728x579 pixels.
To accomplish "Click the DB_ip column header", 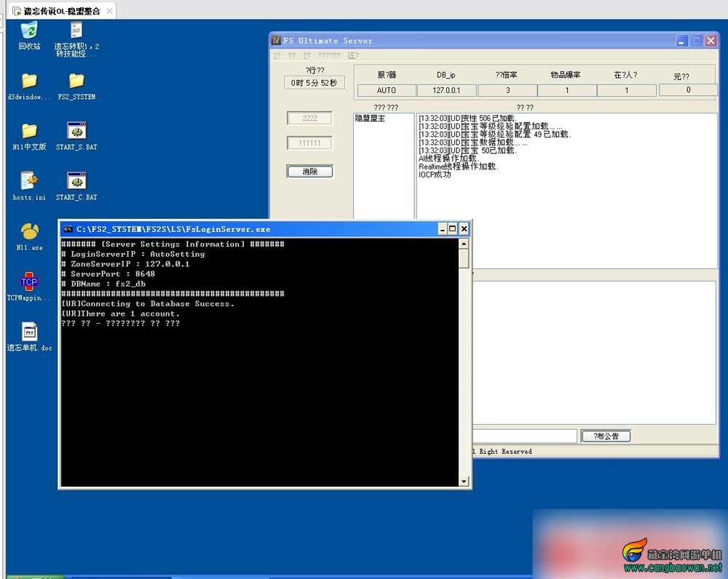I will point(446,75).
